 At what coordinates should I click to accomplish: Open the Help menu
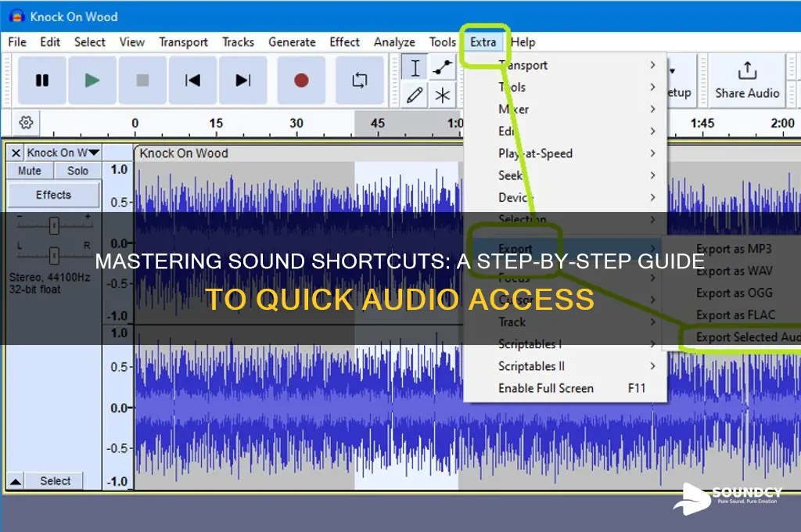523,42
